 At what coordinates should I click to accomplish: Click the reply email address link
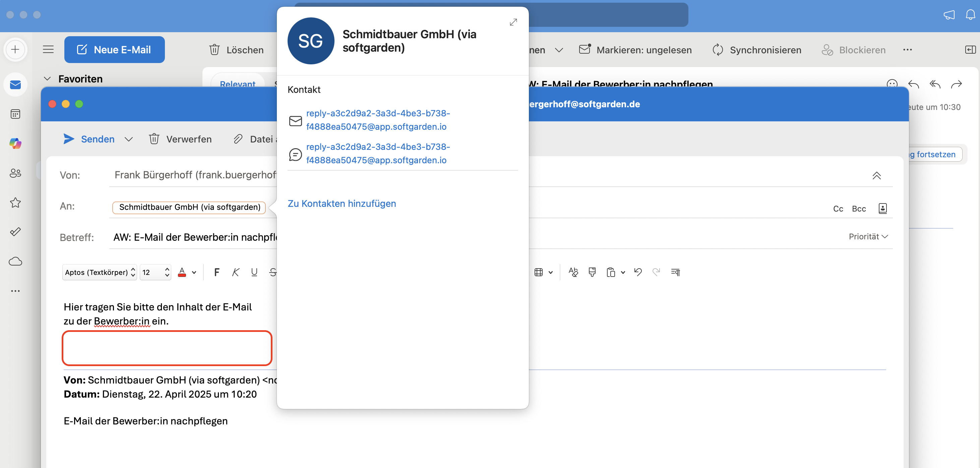[378, 120]
